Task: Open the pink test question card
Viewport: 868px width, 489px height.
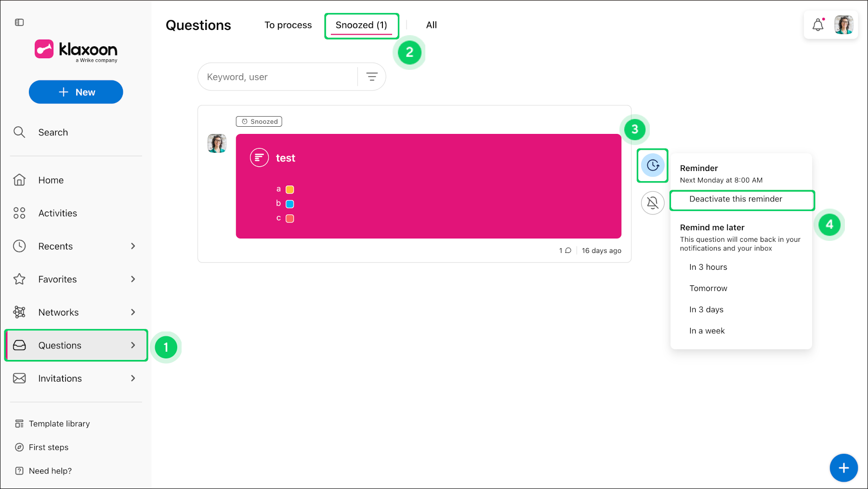Action: [429, 186]
